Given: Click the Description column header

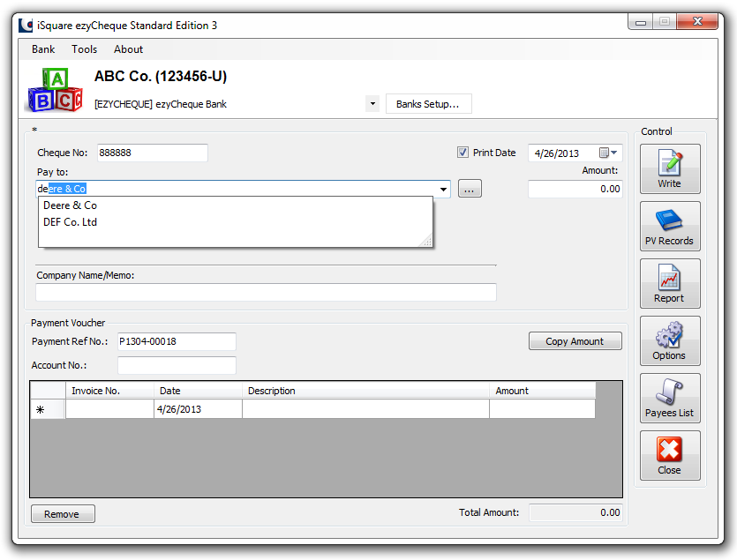Looking at the screenshot, I should [365, 391].
